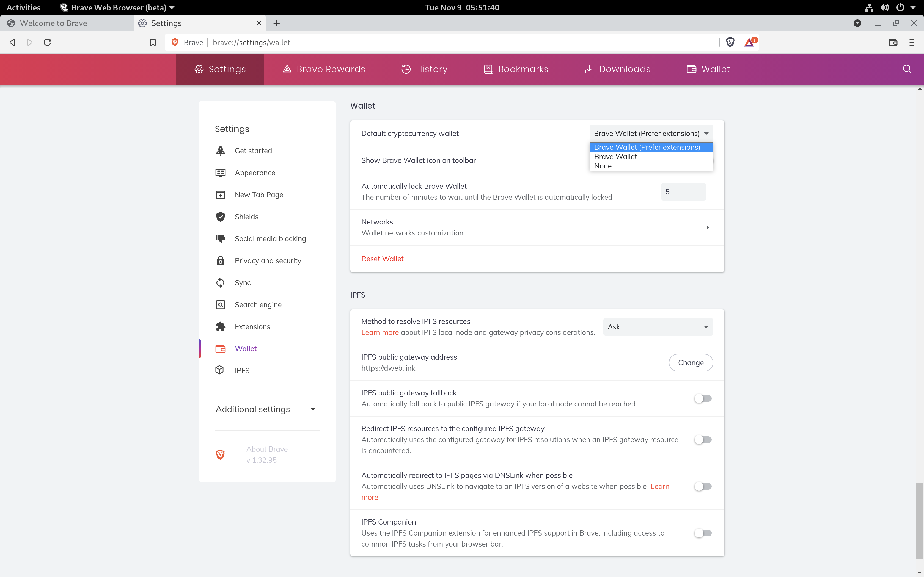
Task: Open the History section in navigation
Action: pyautogui.click(x=424, y=69)
